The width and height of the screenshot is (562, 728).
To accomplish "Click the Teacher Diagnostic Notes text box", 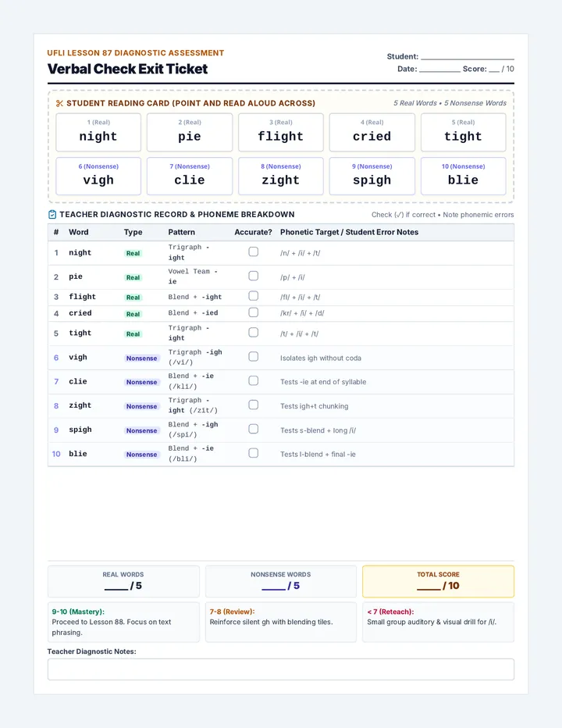I will [281, 669].
